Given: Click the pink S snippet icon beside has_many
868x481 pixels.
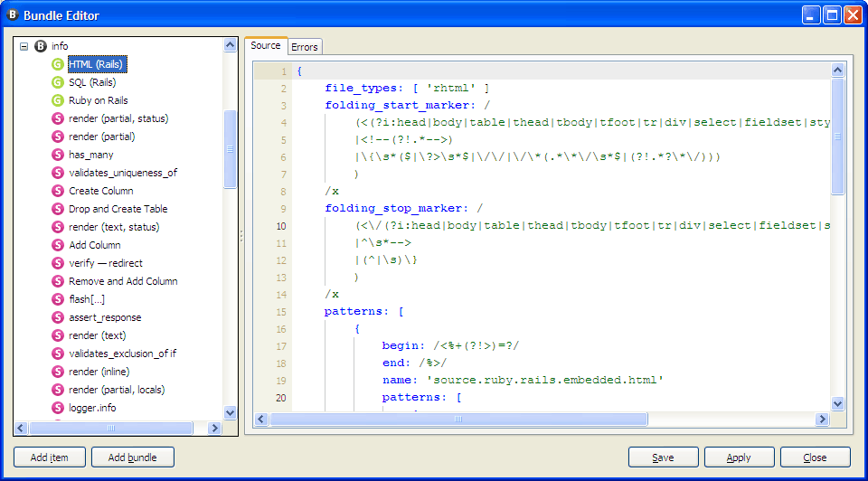Looking at the screenshot, I should pyautogui.click(x=58, y=155).
